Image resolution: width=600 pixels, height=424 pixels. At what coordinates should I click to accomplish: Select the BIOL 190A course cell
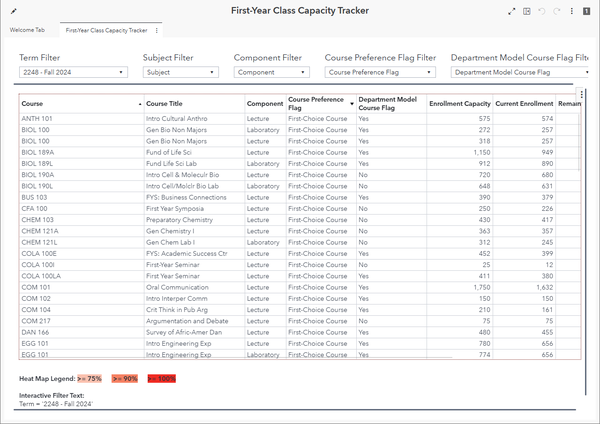coord(82,175)
